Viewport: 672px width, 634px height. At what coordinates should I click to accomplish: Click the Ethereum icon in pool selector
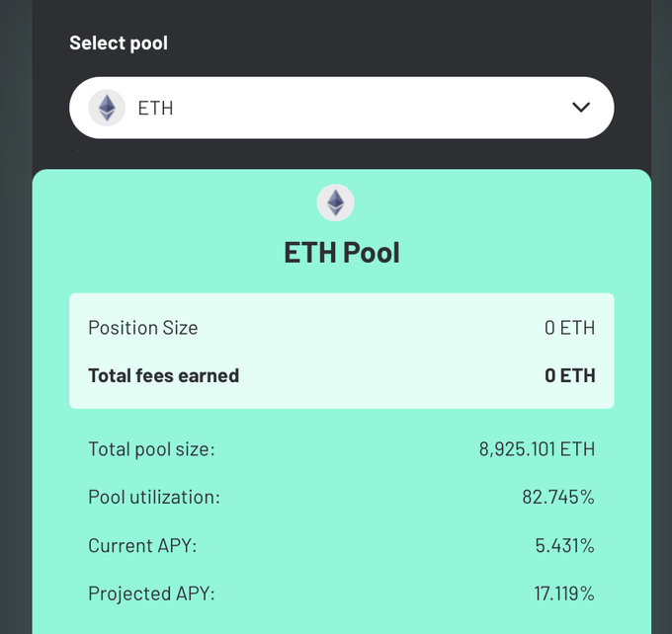tap(107, 108)
